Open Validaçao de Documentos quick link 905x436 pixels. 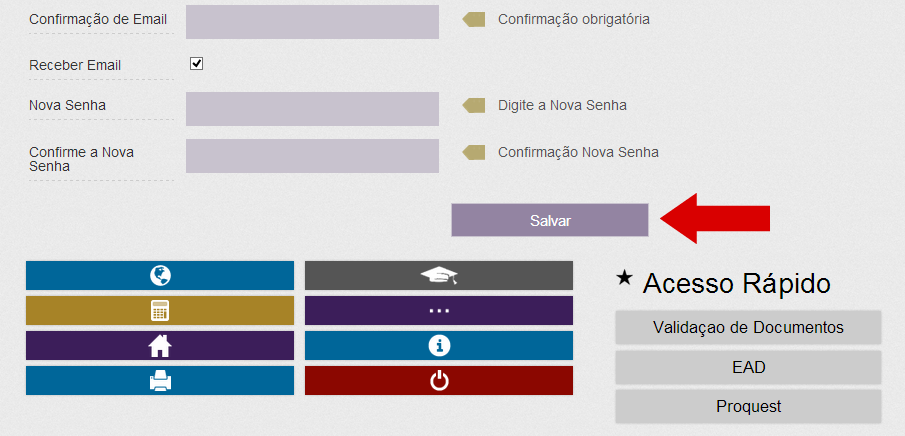click(x=748, y=327)
